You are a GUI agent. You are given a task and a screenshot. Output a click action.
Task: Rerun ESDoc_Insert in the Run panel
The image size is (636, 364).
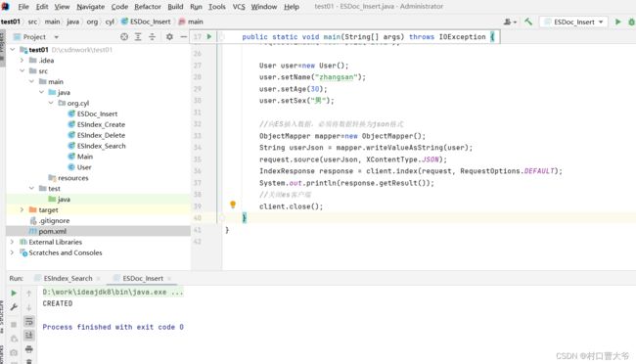(x=14, y=293)
